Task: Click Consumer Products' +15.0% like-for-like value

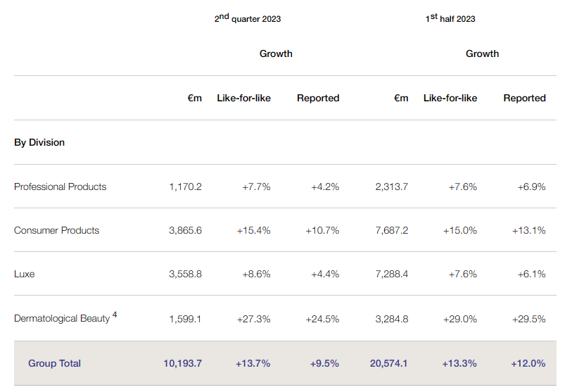Action: coord(460,230)
